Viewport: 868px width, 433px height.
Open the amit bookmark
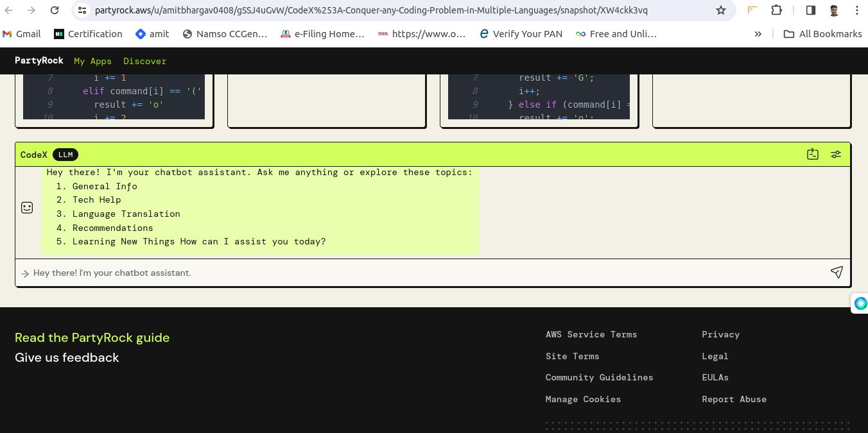point(152,34)
